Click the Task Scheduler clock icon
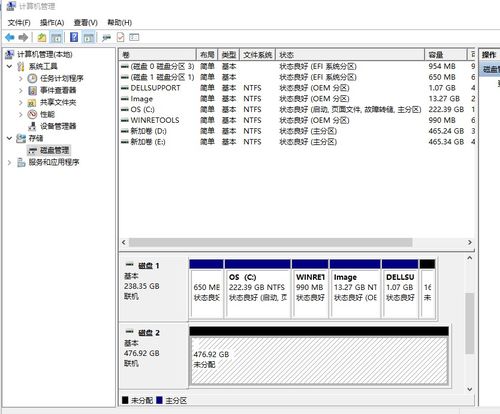The height and width of the screenshot is (414, 500). coord(32,78)
